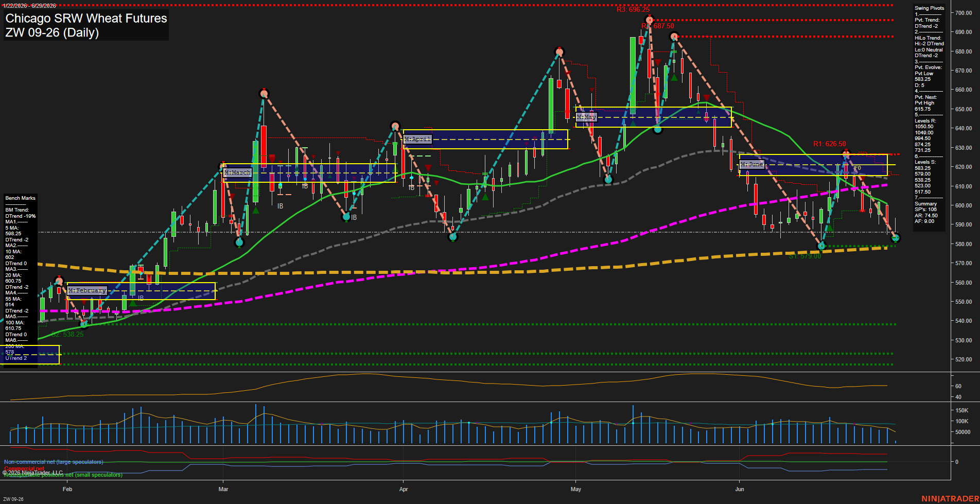The width and height of the screenshot is (980, 504).
Task: Select 'Pvt. Trend:' in Swing Pivots panel
Action: click(927, 20)
